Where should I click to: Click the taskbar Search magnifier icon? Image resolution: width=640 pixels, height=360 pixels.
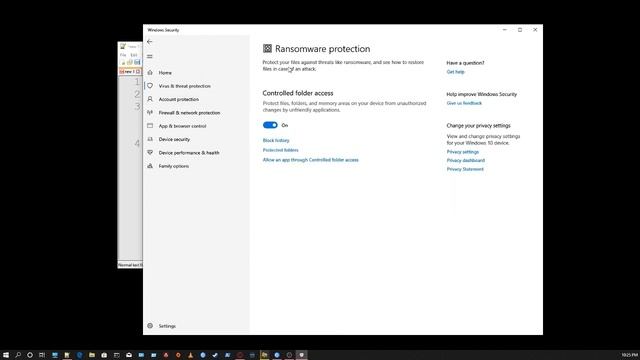pos(18,355)
